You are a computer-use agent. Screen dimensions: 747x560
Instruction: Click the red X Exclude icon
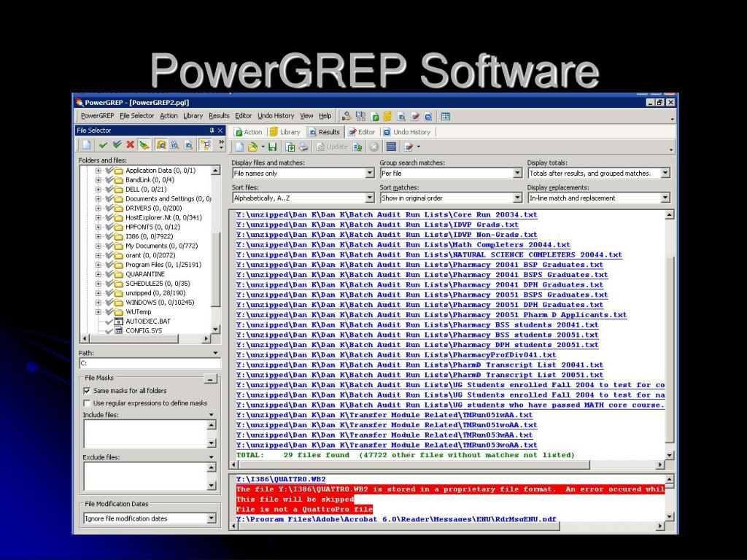coord(130,144)
